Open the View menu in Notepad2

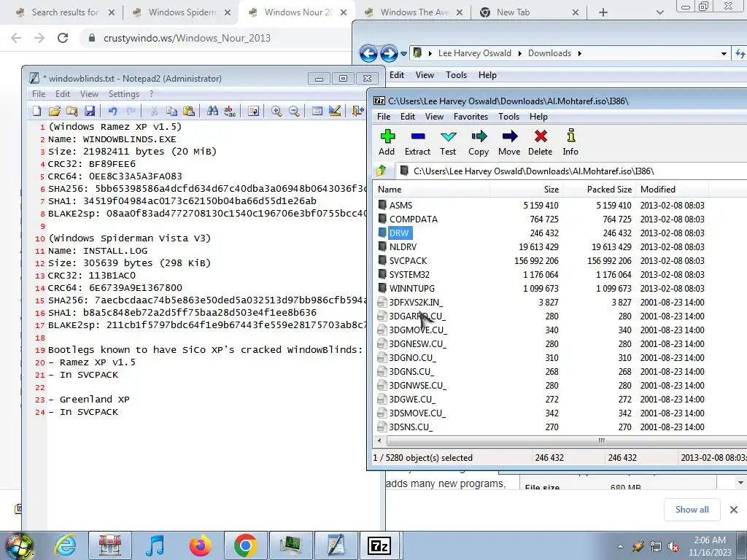pos(89,94)
